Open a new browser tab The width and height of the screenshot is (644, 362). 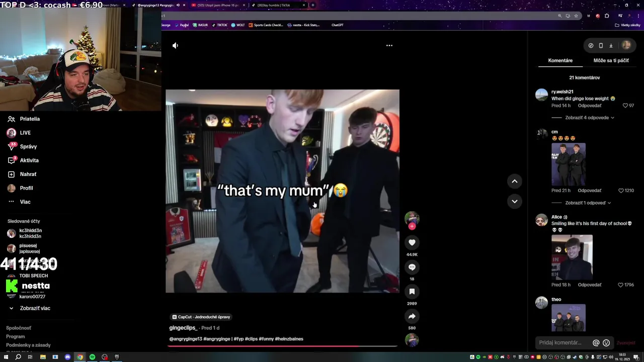point(312,5)
